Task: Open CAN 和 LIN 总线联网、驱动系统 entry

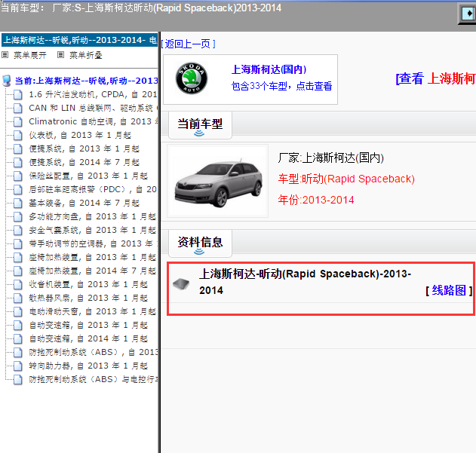Action: [93, 108]
